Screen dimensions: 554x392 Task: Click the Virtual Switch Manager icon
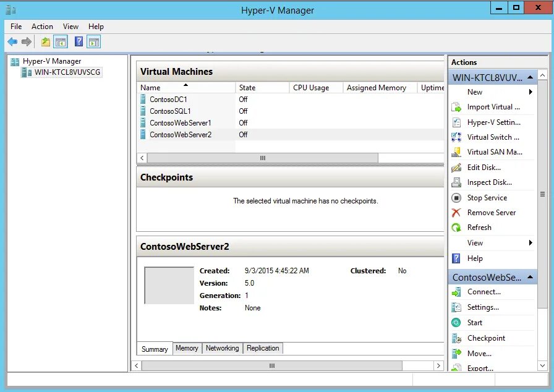(456, 137)
